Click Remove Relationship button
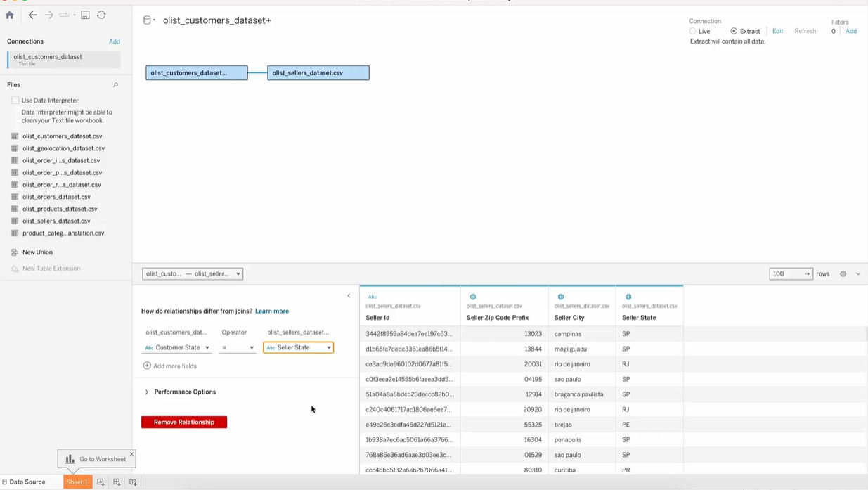 pos(184,423)
